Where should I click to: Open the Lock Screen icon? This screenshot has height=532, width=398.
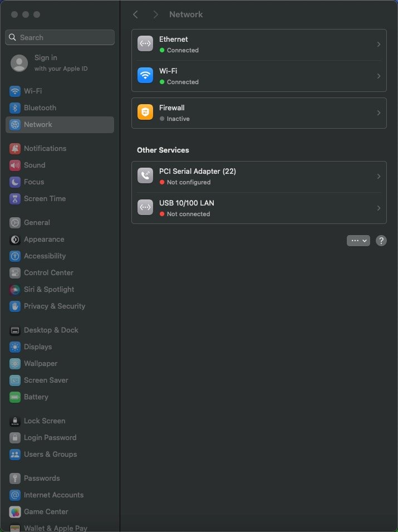(x=15, y=421)
